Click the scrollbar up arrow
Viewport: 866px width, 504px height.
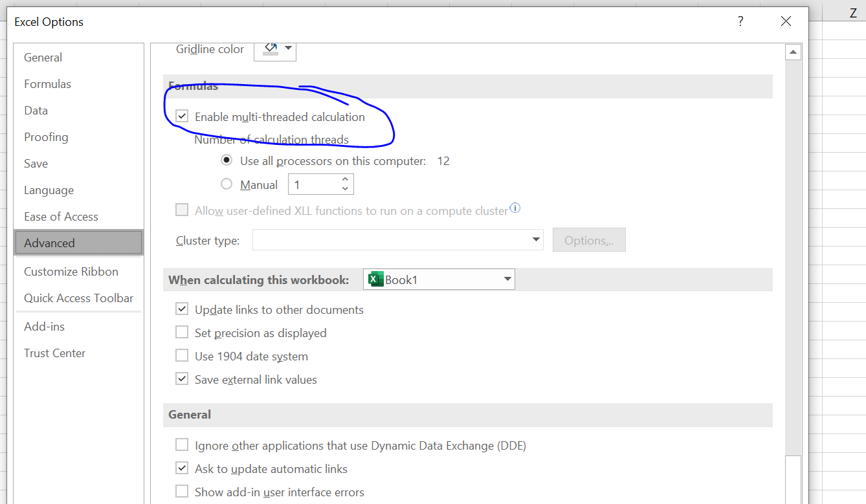click(x=793, y=51)
